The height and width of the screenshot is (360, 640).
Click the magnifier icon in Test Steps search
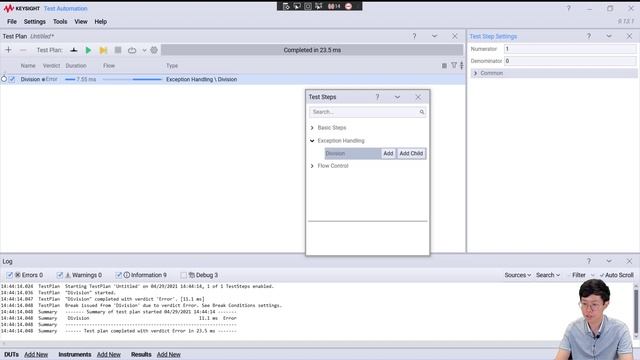(x=422, y=112)
